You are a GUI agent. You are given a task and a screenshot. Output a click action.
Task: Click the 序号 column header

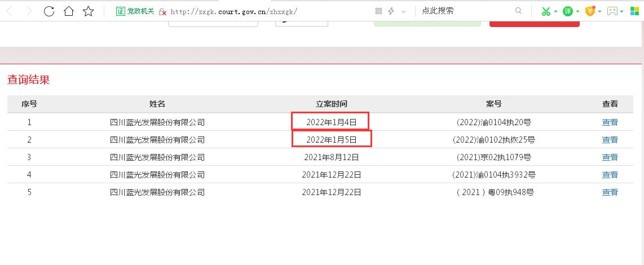coord(29,104)
